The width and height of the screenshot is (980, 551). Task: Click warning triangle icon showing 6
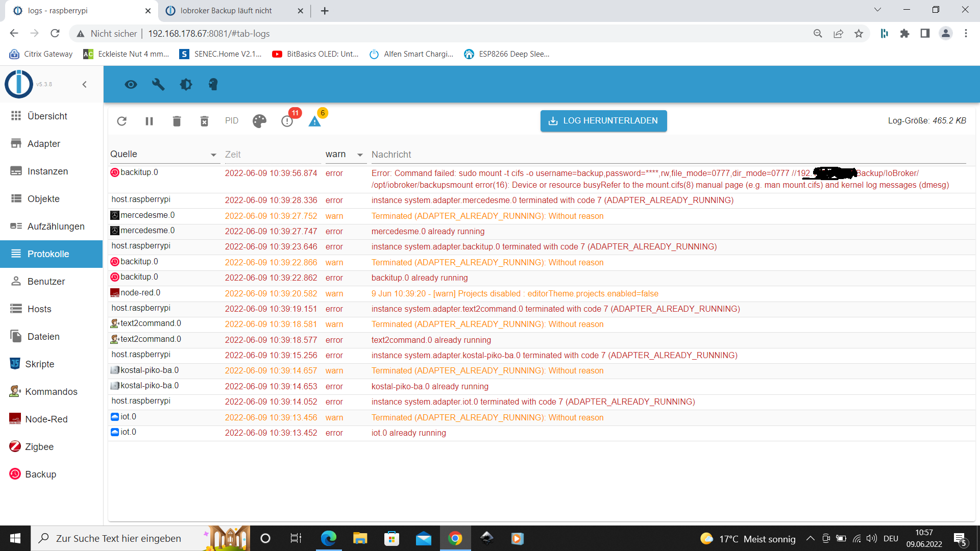315,121
